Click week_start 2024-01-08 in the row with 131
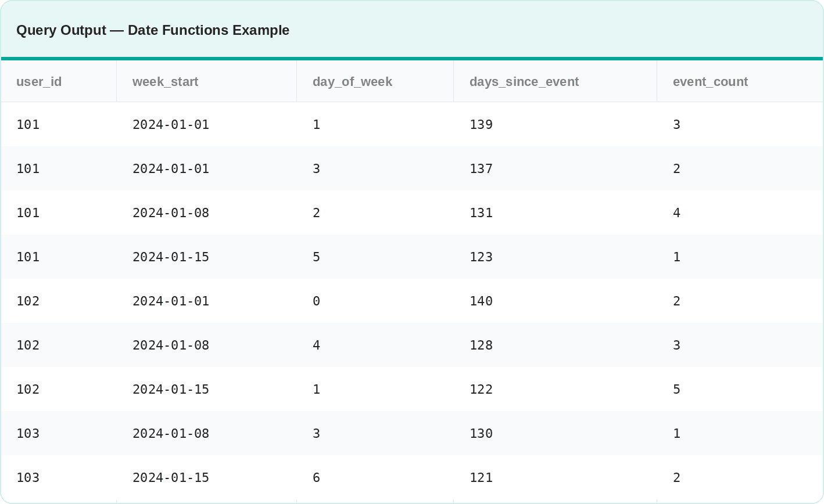824x504 pixels. [x=171, y=213]
